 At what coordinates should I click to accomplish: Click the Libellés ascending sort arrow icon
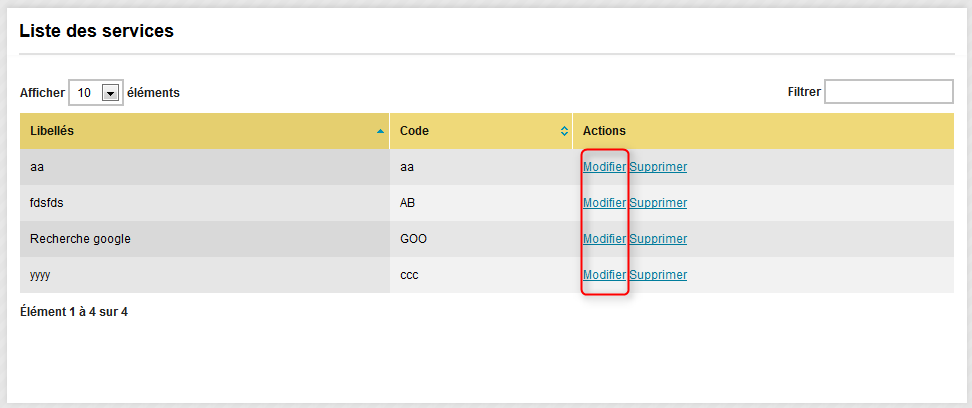pos(380,131)
